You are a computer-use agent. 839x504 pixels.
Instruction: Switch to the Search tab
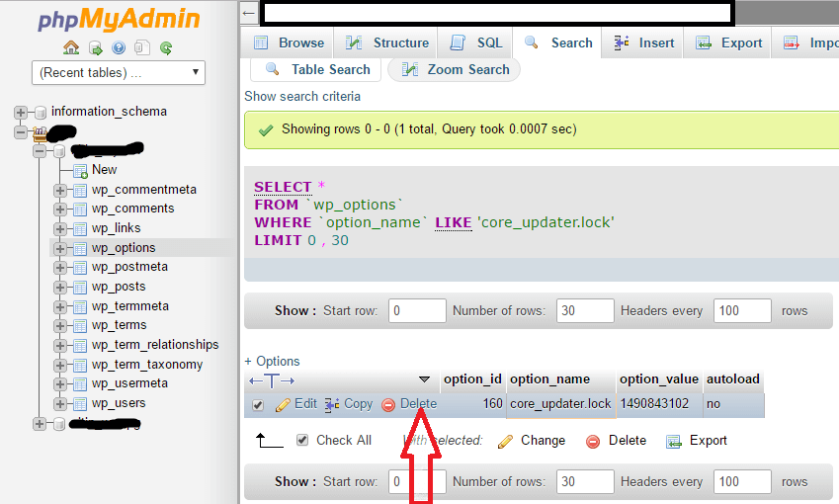558,42
